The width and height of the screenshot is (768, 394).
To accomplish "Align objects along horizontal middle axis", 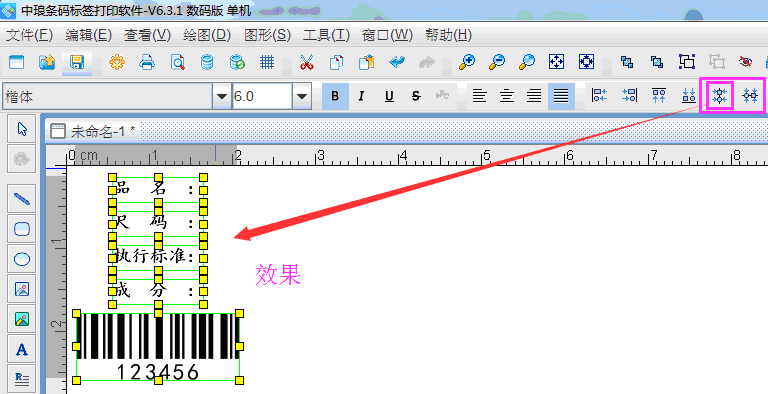I will coord(750,96).
